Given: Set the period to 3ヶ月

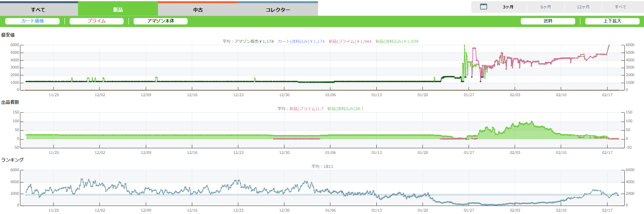Looking at the screenshot, I should pos(508,7).
